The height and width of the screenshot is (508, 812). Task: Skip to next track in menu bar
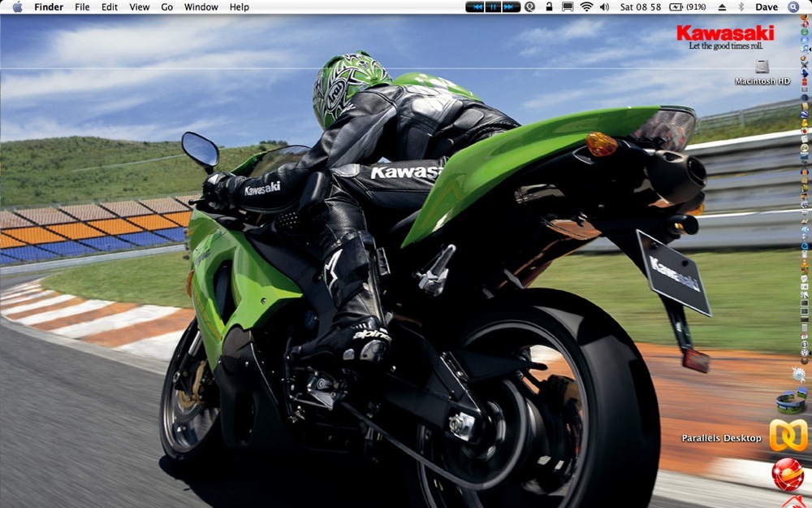(x=511, y=7)
